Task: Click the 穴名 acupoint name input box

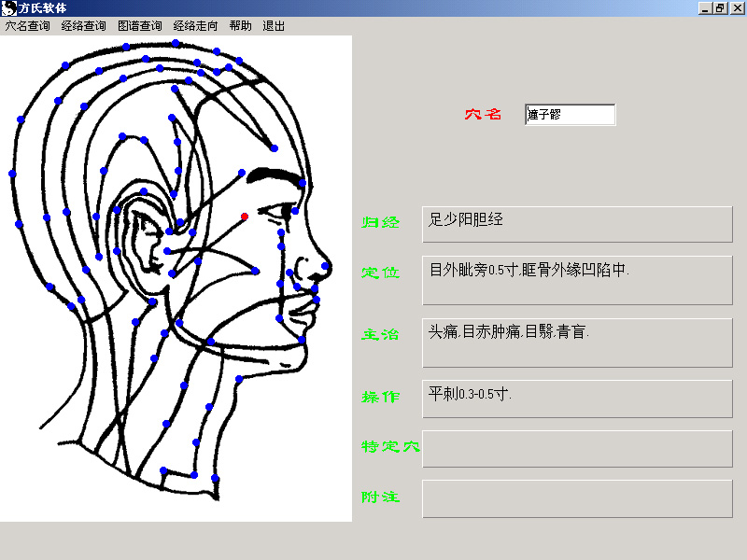Action: pyautogui.click(x=570, y=115)
